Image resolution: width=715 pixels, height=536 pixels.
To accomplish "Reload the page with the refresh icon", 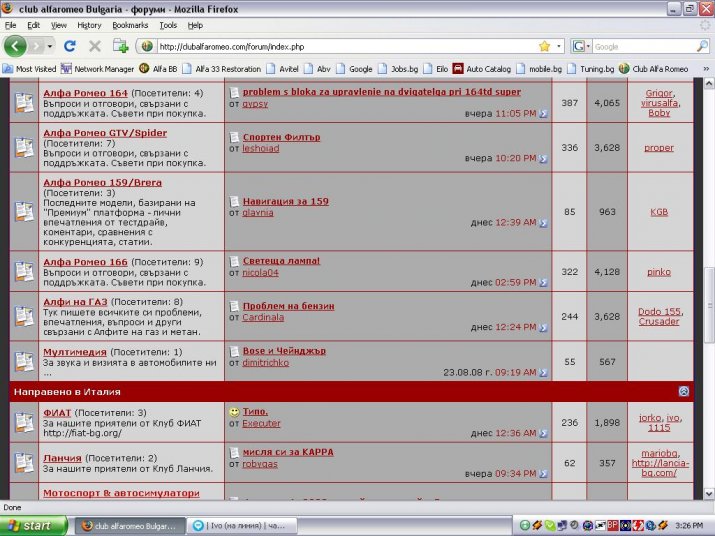I will (x=70, y=46).
